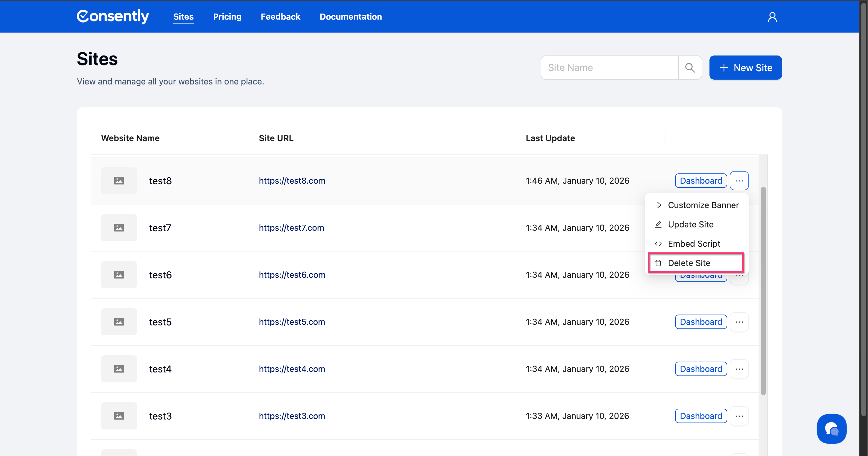
Task: Select Update Site menu entry
Action: coord(690,225)
